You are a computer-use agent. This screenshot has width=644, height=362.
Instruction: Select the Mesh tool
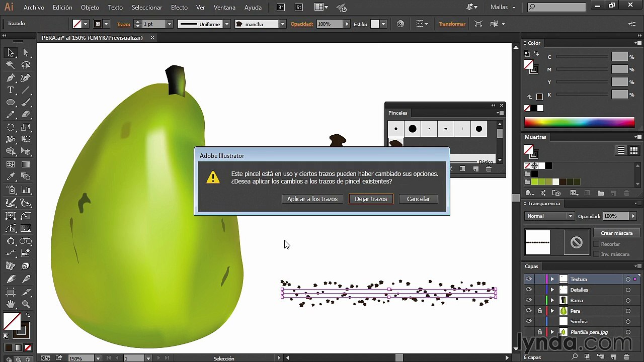tap(11, 164)
